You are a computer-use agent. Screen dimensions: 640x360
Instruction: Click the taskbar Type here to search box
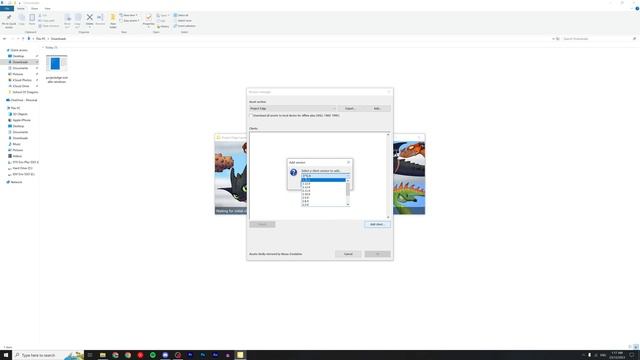48,355
